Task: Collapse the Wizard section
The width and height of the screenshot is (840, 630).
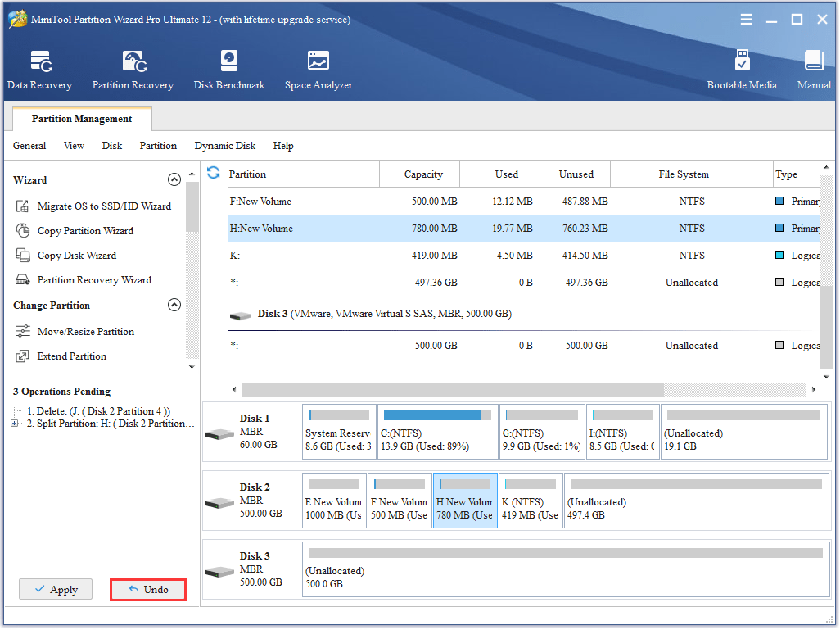Action: [174, 179]
